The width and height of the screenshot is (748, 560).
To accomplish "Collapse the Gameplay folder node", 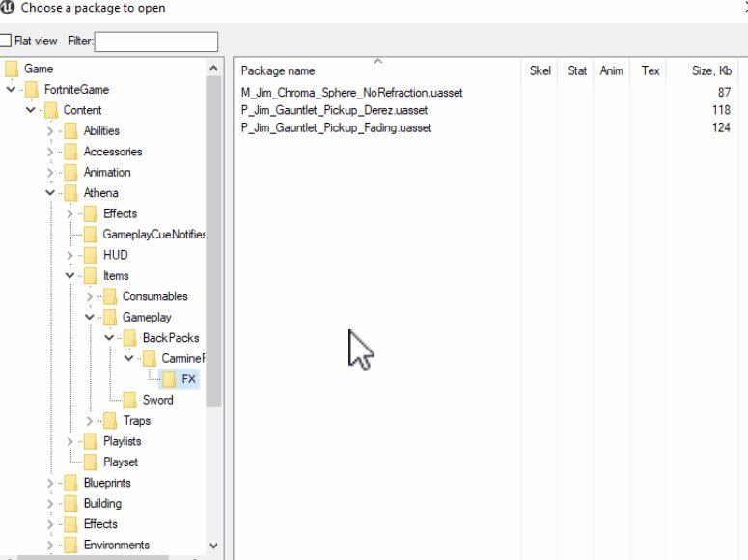I will point(89,317).
